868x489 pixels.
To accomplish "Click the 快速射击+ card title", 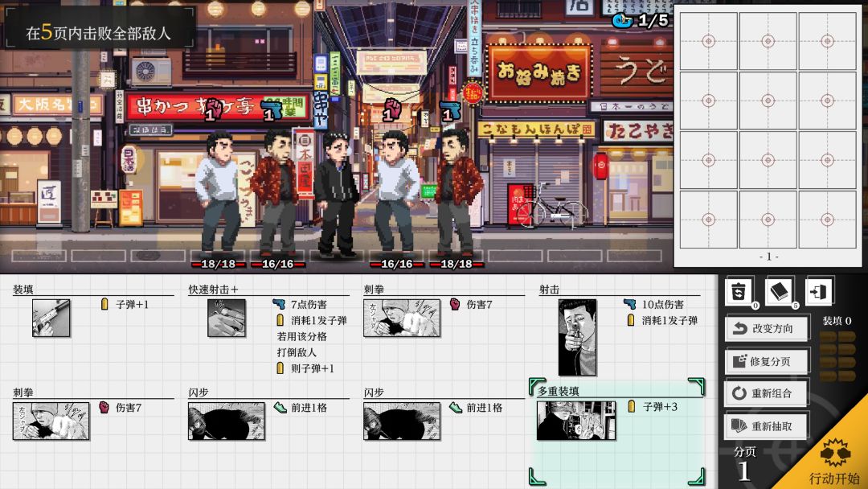I will [213, 289].
